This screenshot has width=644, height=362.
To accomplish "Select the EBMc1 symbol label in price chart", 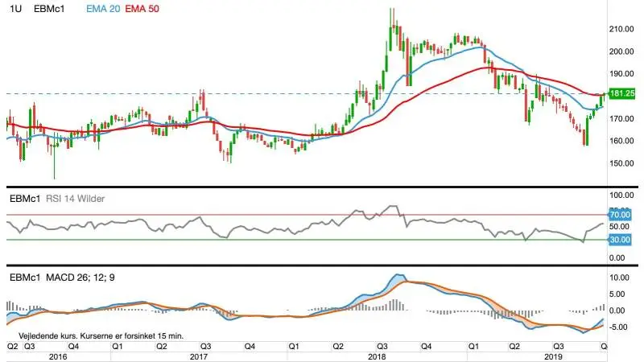I will point(49,9).
